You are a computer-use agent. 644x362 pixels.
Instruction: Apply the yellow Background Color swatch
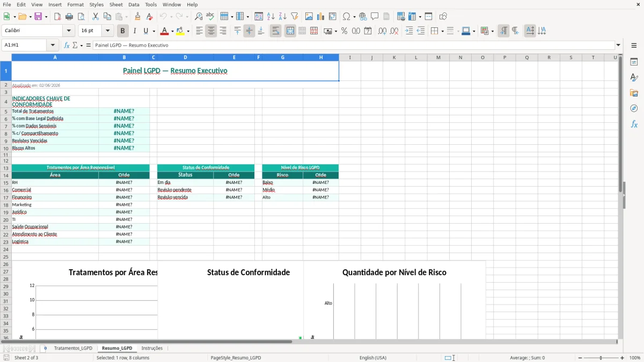tap(180, 31)
